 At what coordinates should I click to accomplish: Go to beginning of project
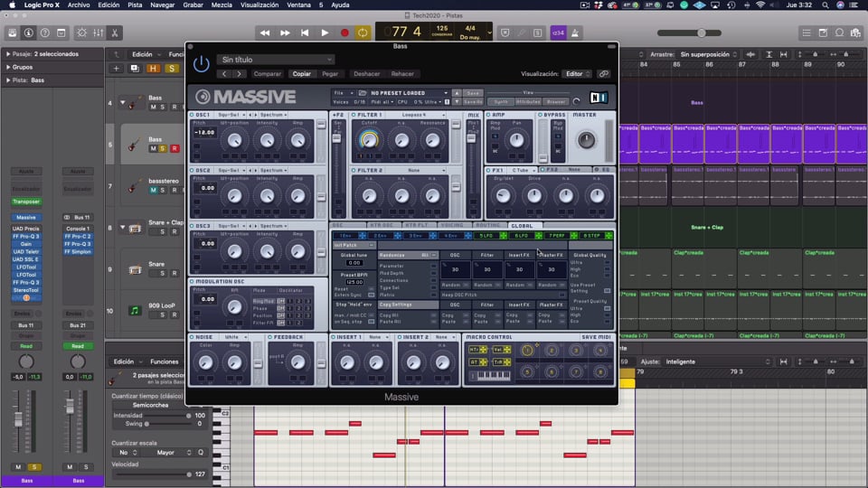(305, 33)
